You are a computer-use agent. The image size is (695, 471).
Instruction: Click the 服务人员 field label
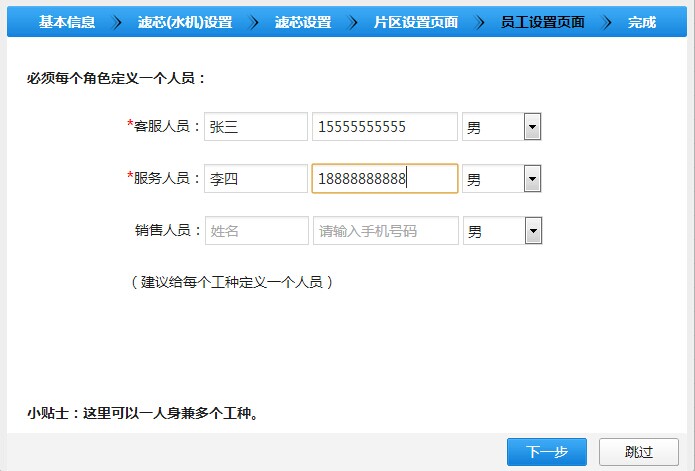pos(167,179)
